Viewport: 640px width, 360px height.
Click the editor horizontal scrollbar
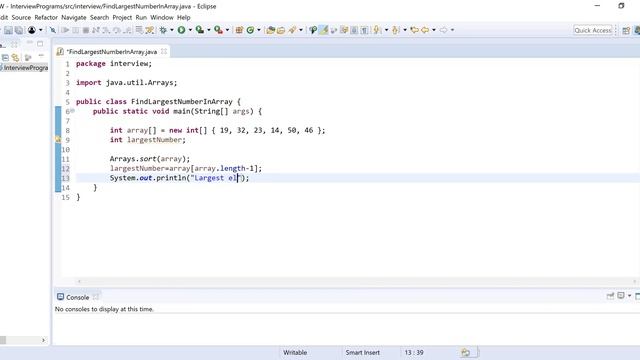click(356, 281)
